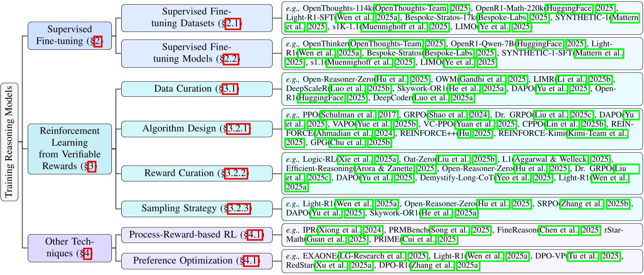Open section 2.1 link for Supervised Fine-tuning Datasets
This screenshot has width=644, height=275.
tap(233, 24)
